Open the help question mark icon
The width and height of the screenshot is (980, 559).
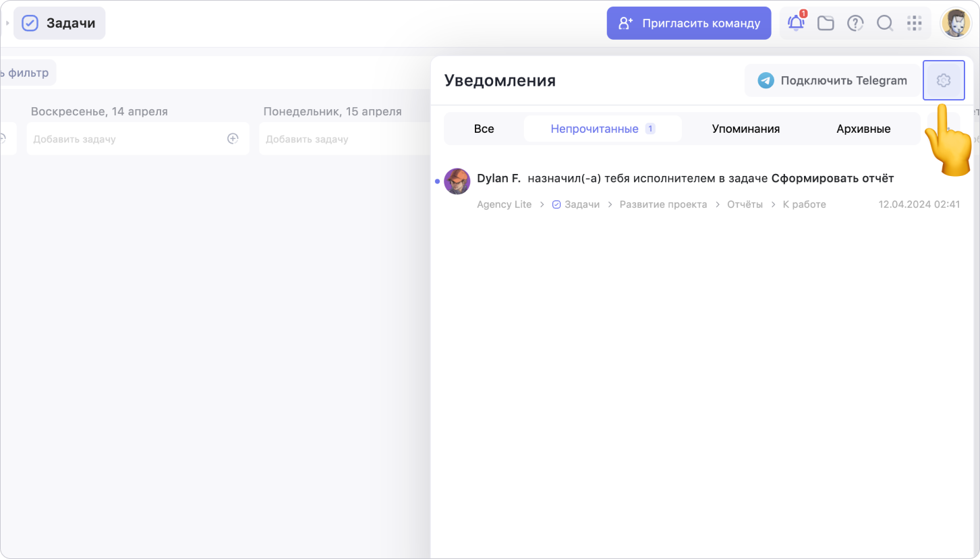tap(855, 24)
